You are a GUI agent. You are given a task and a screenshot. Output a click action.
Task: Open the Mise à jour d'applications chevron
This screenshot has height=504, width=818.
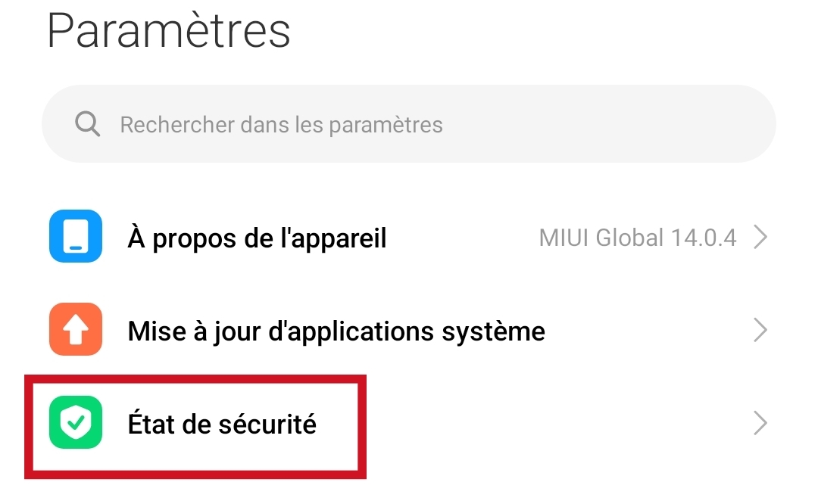pyautogui.click(x=760, y=331)
